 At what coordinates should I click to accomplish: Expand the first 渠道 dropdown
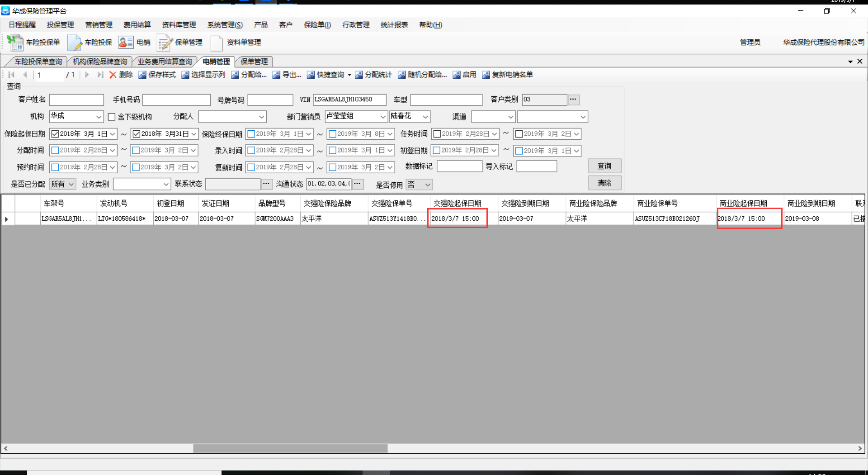tap(510, 117)
